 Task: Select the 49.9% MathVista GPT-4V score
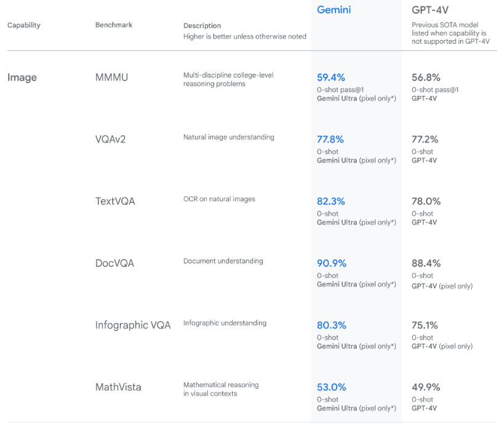tap(426, 387)
